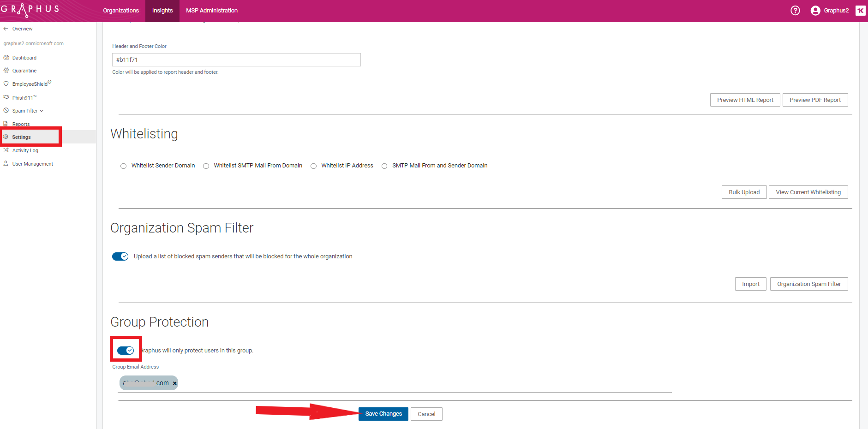
Task: Click the help question mark icon
Action: pos(795,11)
